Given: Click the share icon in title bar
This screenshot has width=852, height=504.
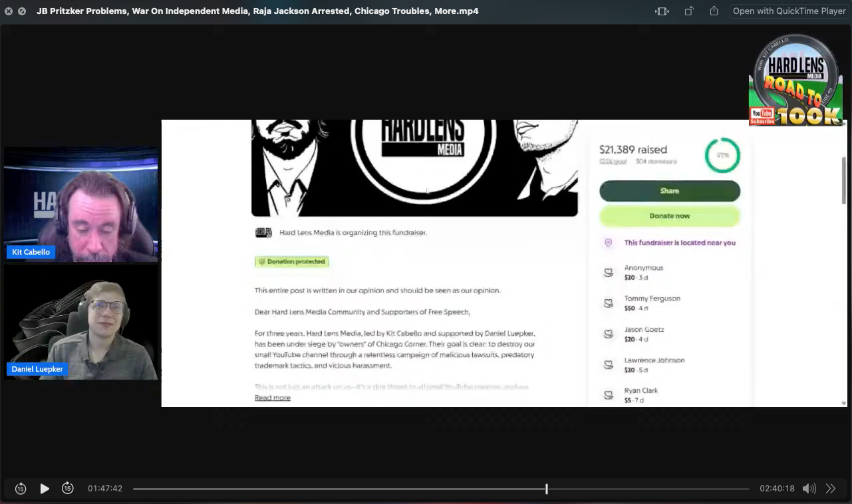Looking at the screenshot, I should (x=714, y=11).
